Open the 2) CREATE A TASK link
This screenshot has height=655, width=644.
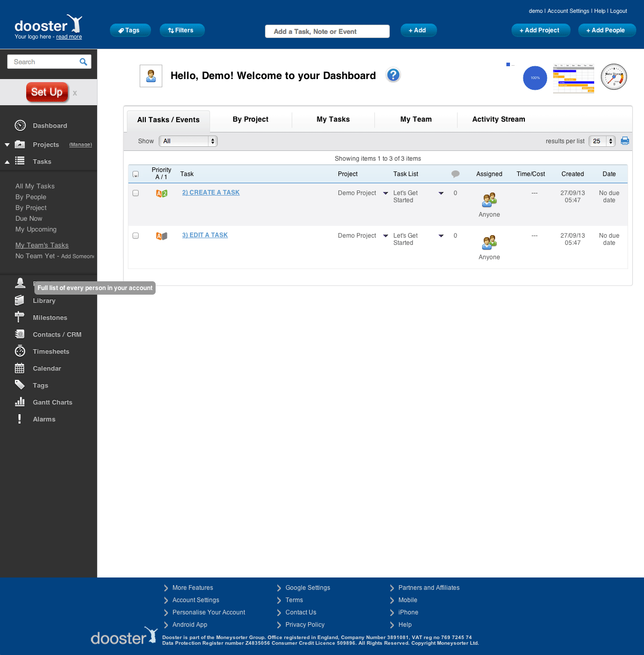point(211,192)
